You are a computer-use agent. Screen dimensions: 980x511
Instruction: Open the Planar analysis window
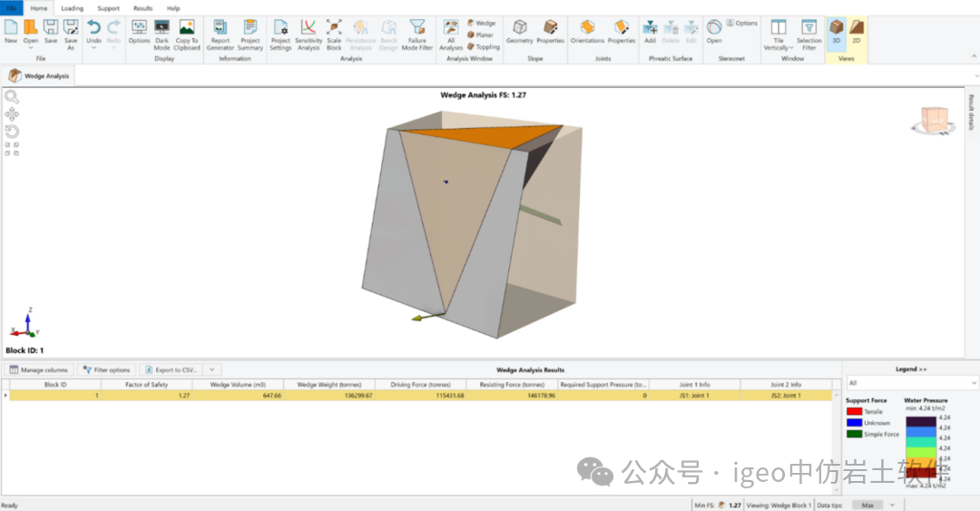[480, 35]
